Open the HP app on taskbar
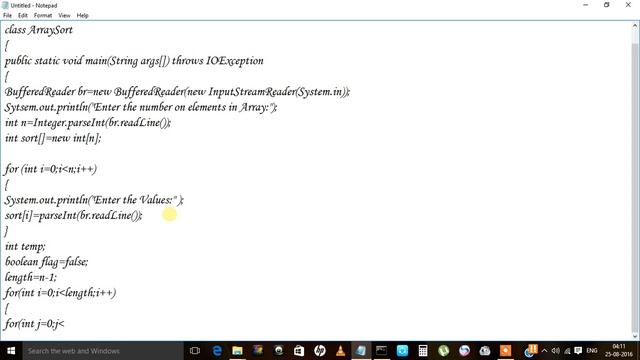The height and width of the screenshot is (360, 640). [320, 351]
